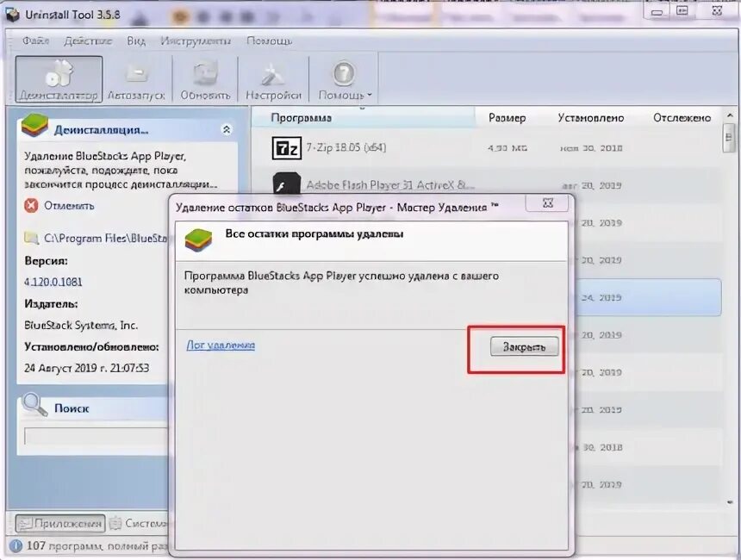Maximize the Uninstall Tool window
The height and width of the screenshot is (560, 741).
pos(682,11)
